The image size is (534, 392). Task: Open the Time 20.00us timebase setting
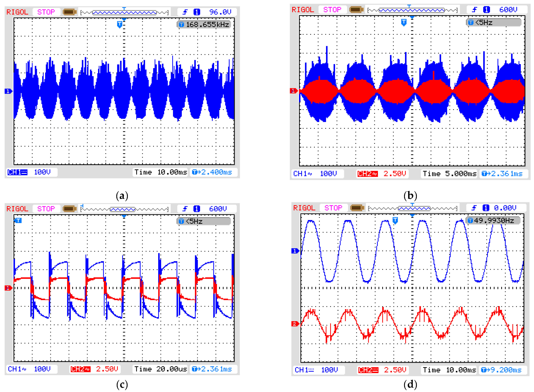pyautogui.click(x=161, y=369)
